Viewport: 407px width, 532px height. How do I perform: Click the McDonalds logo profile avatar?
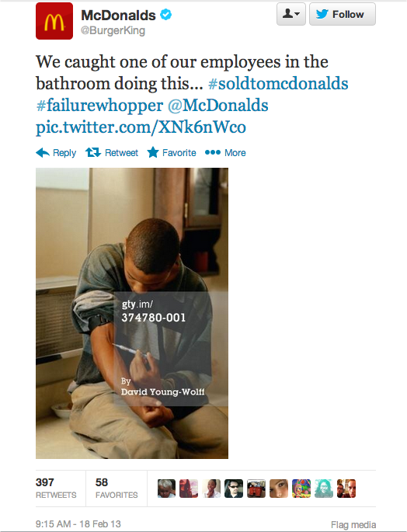click(54, 21)
